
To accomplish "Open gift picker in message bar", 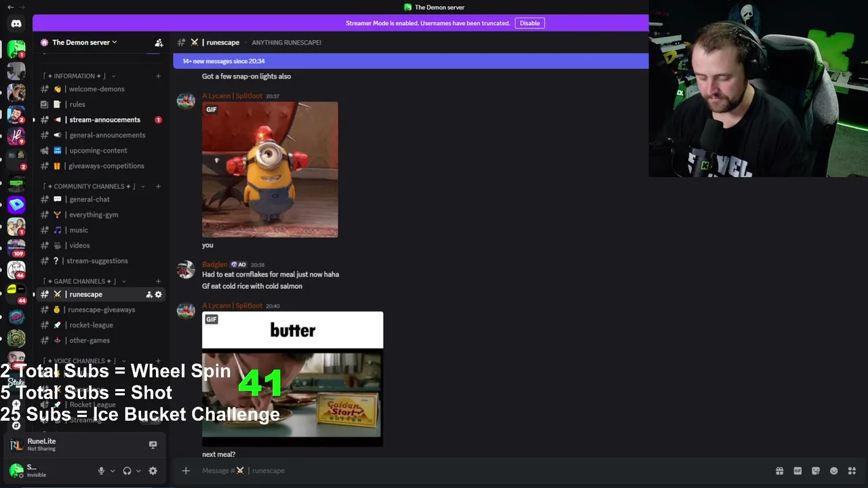I will (780, 471).
